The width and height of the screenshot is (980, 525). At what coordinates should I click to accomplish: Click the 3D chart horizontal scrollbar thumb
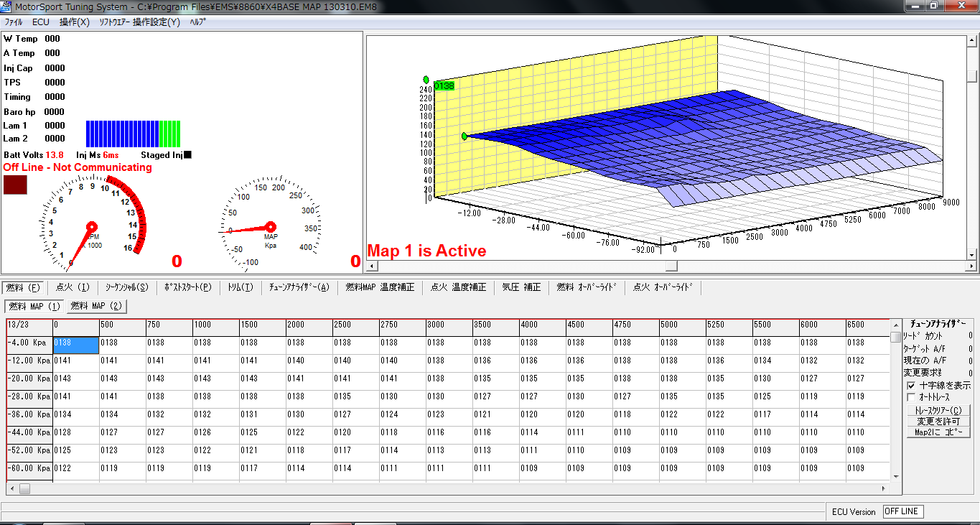(671, 266)
